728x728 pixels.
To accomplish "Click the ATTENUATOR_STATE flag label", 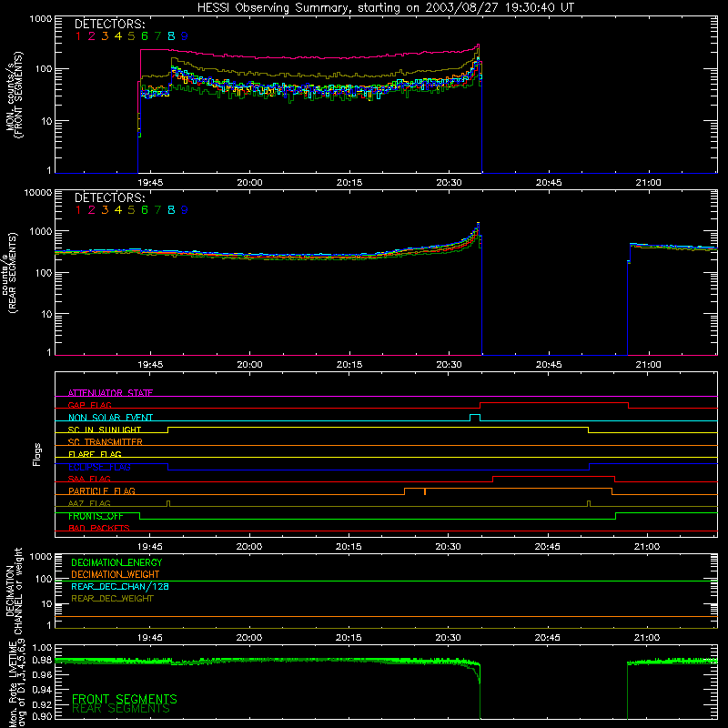I will click(x=110, y=393).
